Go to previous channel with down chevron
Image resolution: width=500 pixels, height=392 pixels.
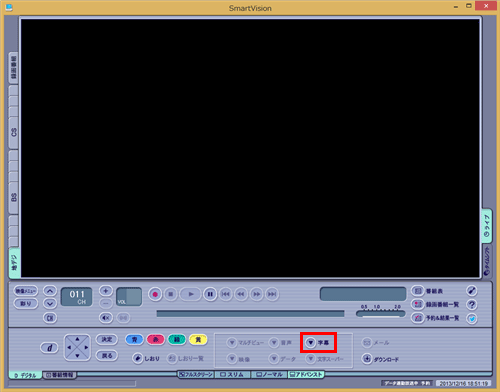click(50, 304)
